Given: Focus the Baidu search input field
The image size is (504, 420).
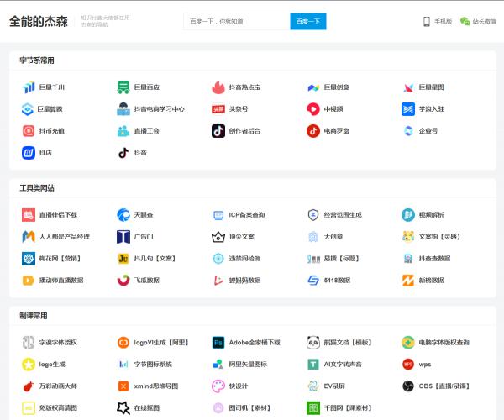Looking at the screenshot, I should [237, 22].
